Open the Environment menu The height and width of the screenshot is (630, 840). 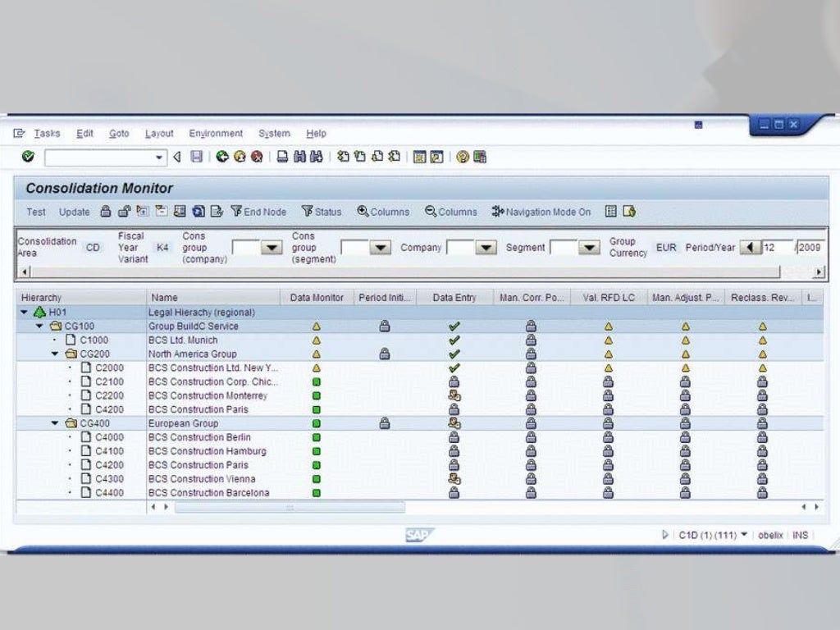216,134
